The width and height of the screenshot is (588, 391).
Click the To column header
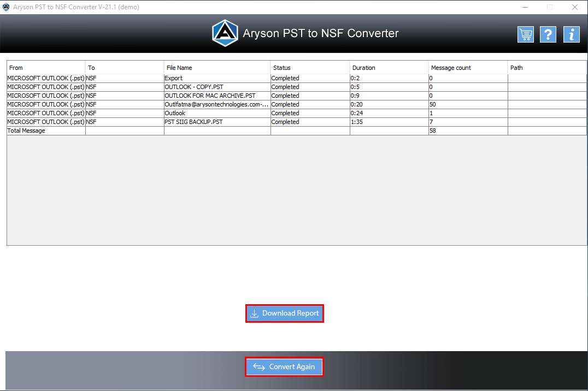tap(125, 68)
